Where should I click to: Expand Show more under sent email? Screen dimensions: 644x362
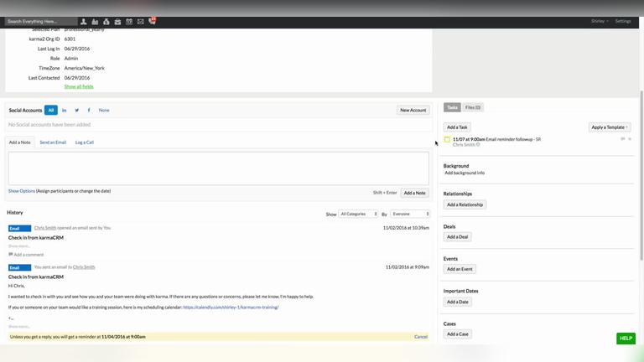tap(19, 326)
